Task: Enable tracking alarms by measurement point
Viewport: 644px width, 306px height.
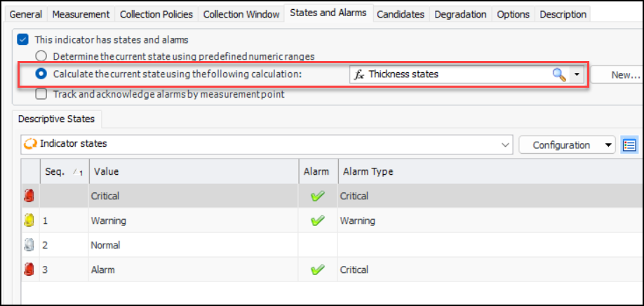Action: click(x=41, y=94)
